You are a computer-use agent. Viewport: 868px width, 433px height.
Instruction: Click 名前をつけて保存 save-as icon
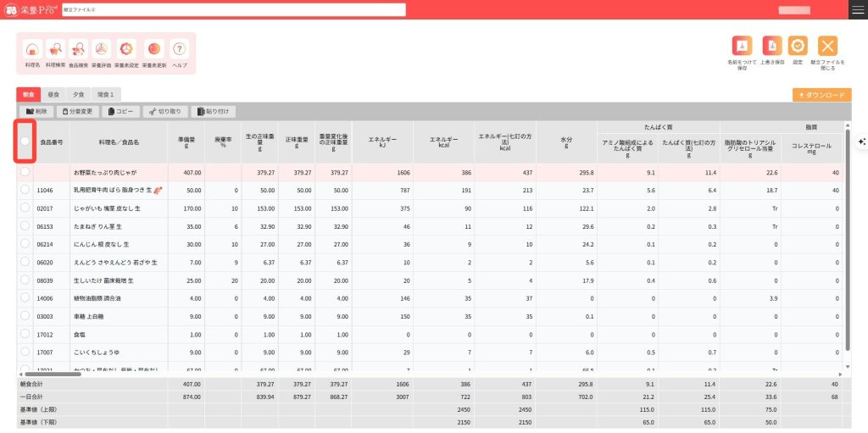(x=742, y=48)
